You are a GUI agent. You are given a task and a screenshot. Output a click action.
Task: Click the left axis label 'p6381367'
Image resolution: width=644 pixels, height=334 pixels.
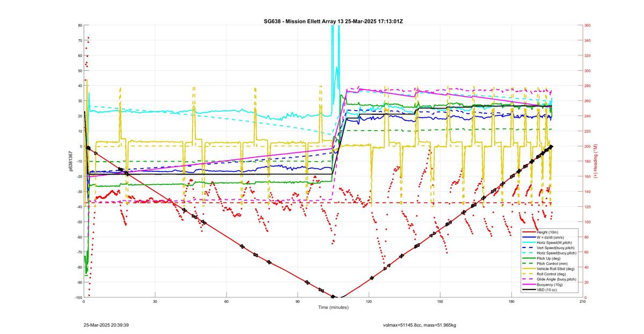pyautogui.click(x=71, y=161)
